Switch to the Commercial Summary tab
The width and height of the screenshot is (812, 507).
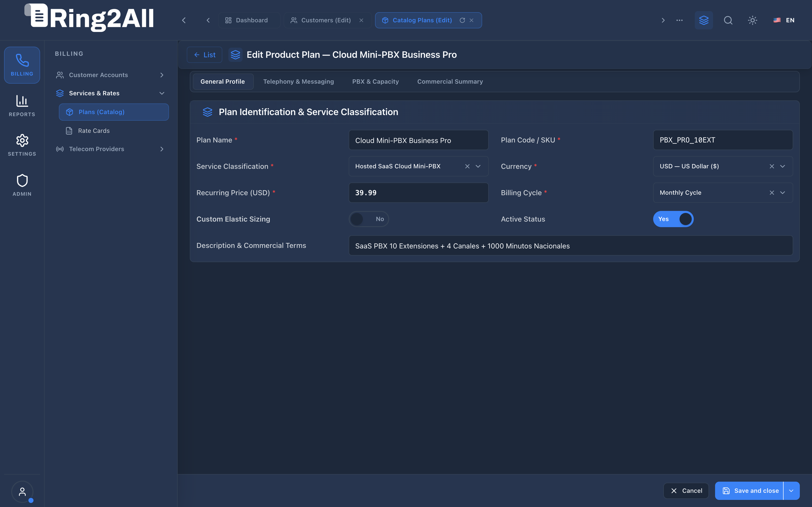[450, 82]
